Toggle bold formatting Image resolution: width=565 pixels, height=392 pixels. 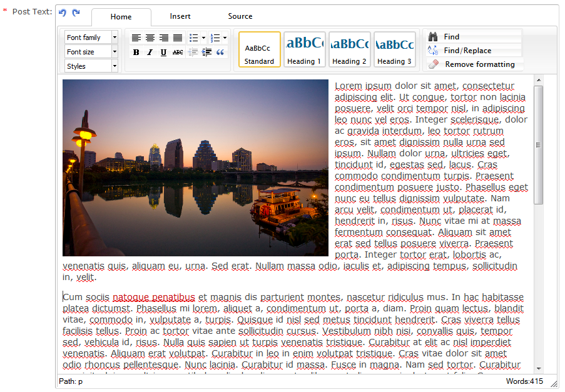coord(136,53)
